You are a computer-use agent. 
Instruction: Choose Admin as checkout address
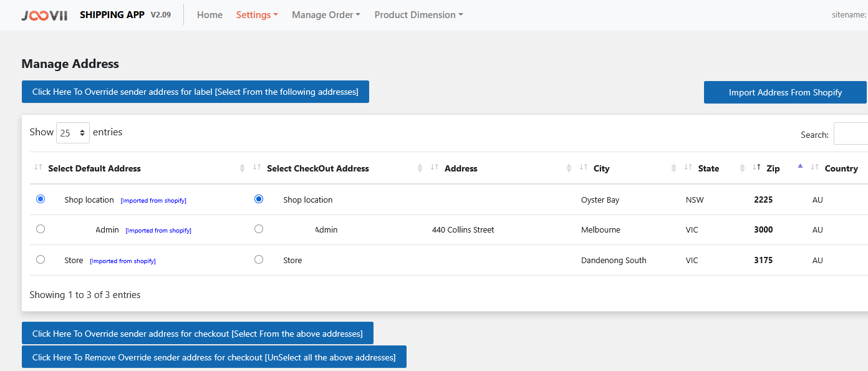[x=259, y=229]
